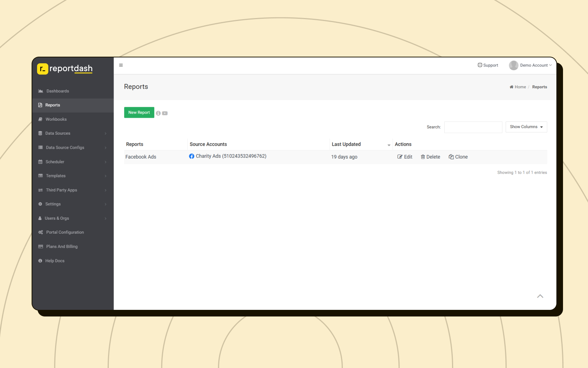
Task: Click the Demo Account avatar image
Action: coord(513,66)
